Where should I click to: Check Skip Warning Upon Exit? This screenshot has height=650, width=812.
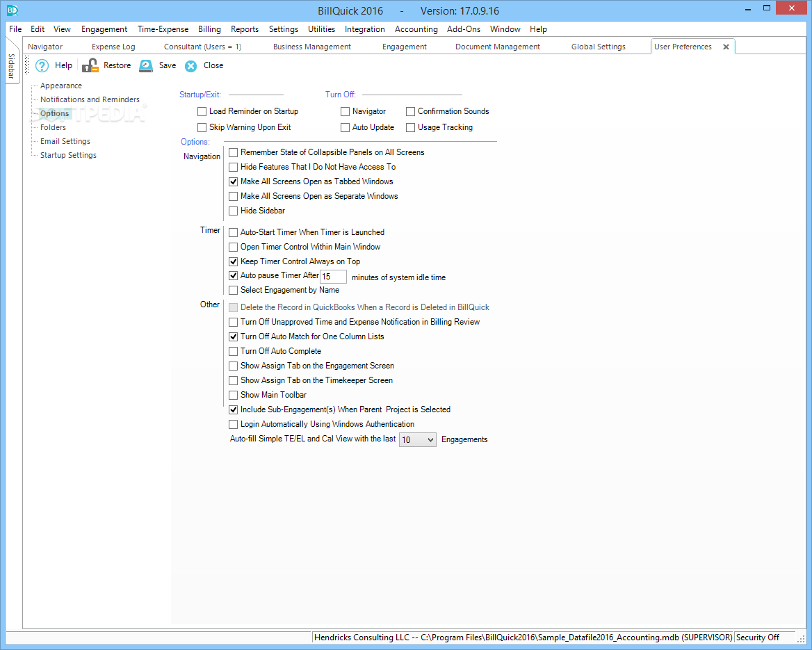tap(202, 127)
